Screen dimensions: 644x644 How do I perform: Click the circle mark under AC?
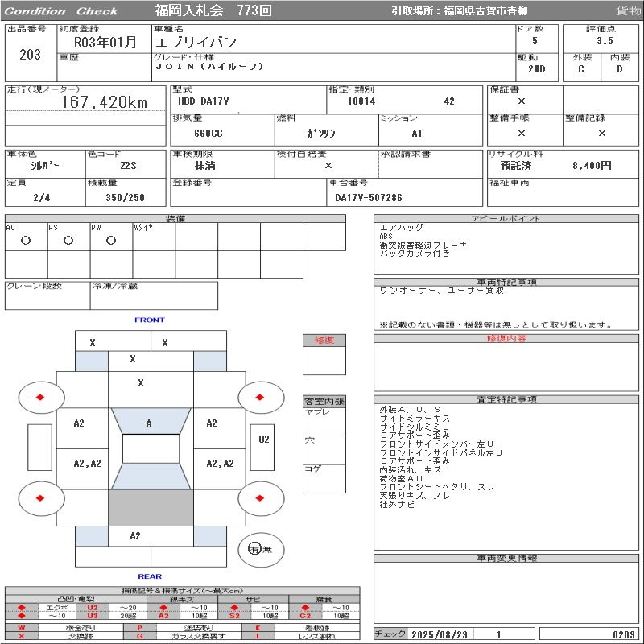(x=26, y=240)
